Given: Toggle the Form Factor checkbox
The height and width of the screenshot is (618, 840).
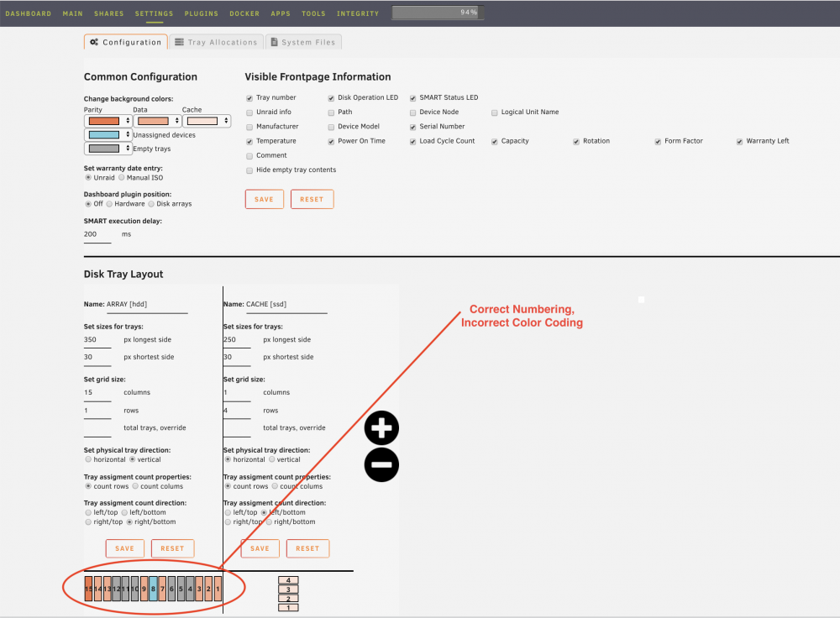Looking at the screenshot, I should click(x=658, y=141).
